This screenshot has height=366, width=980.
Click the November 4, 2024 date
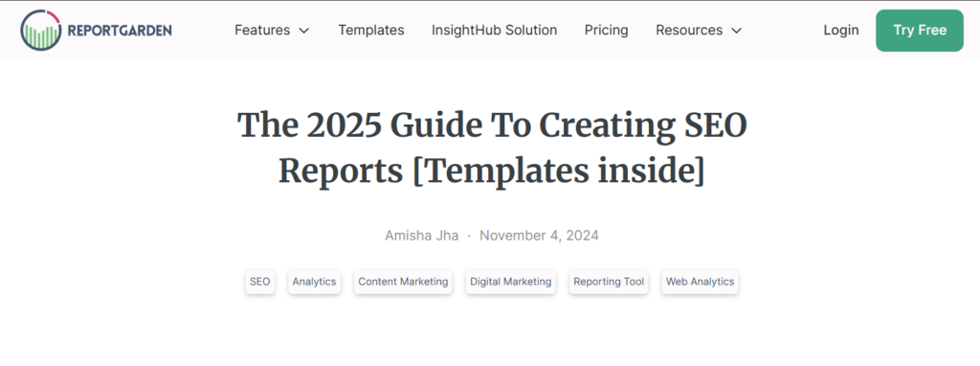(539, 236)
